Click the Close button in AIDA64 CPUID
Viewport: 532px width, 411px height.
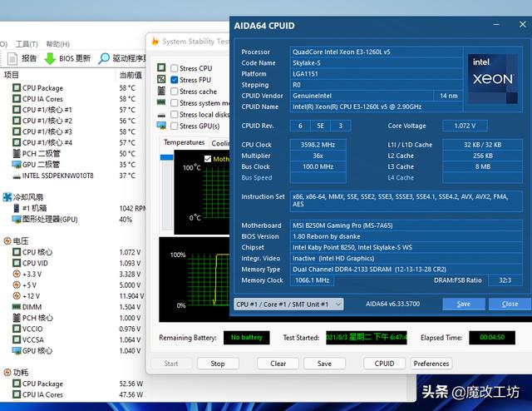click(510, 304)
